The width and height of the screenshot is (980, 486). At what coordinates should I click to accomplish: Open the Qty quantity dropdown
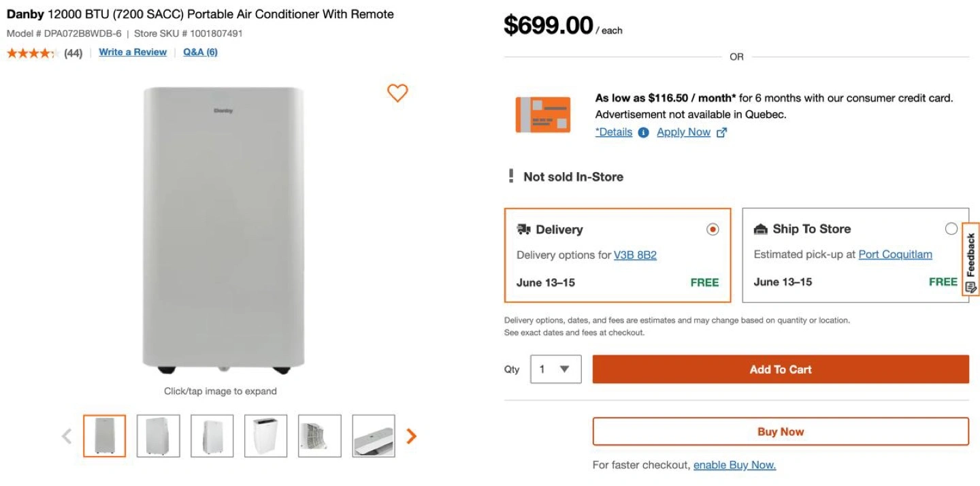pyautogui.click(x=555, y=369)
